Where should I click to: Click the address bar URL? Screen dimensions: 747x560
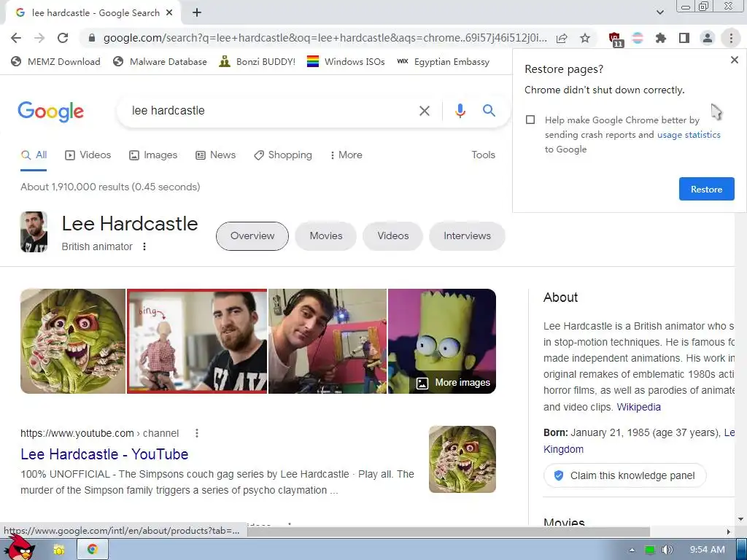pyautogui.click(x=325, y=38)
